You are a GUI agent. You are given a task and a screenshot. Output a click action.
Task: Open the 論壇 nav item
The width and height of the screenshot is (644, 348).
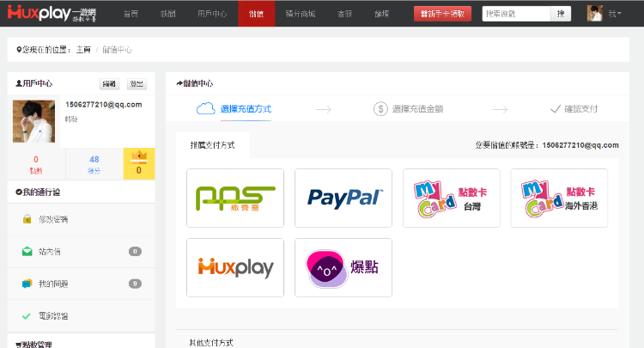pos(381,14)
